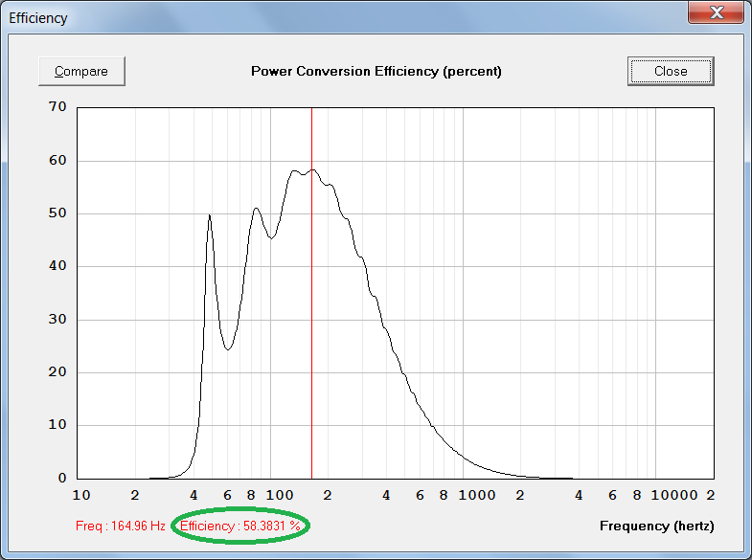The image size is (752, 560).
Task: Click the red frequency cursor line
Action: pyautogui.click(x=311, y=293)
